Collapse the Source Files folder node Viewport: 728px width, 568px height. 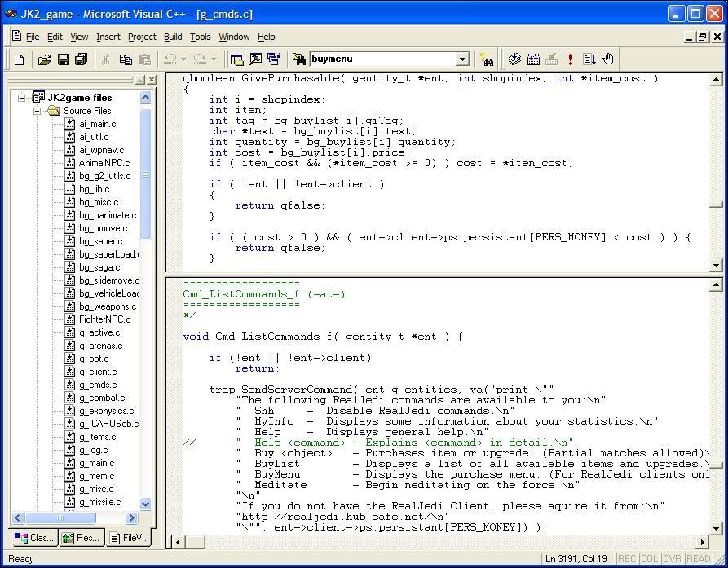[37, 111]
